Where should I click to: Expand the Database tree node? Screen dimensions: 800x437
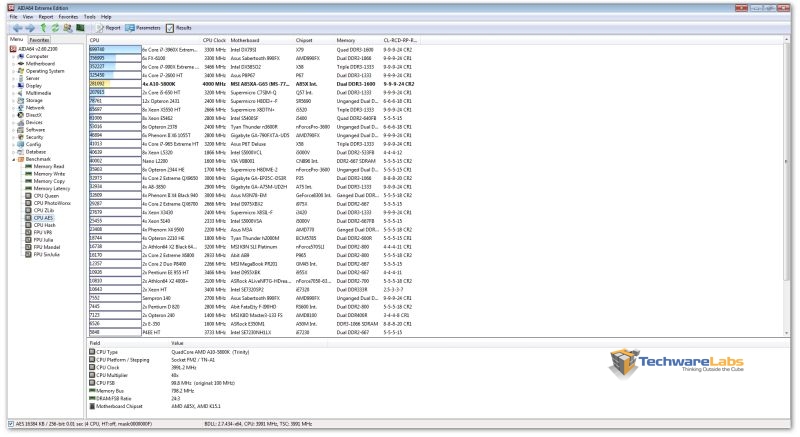(x=14, y=152)
